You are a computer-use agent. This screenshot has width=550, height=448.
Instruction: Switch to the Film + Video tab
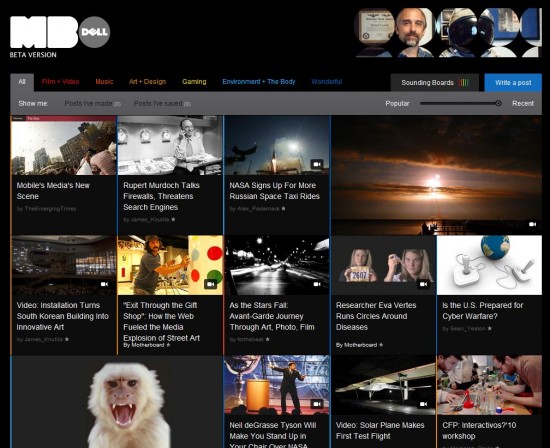(x=60, y=82)
